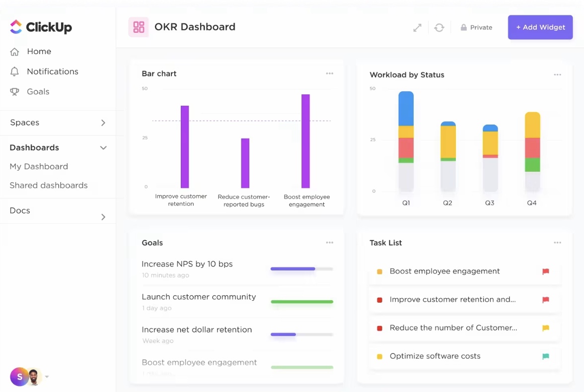The image size is (584, 392).
Task: Open Notifications from the sidebar
Action: [52, 71]
